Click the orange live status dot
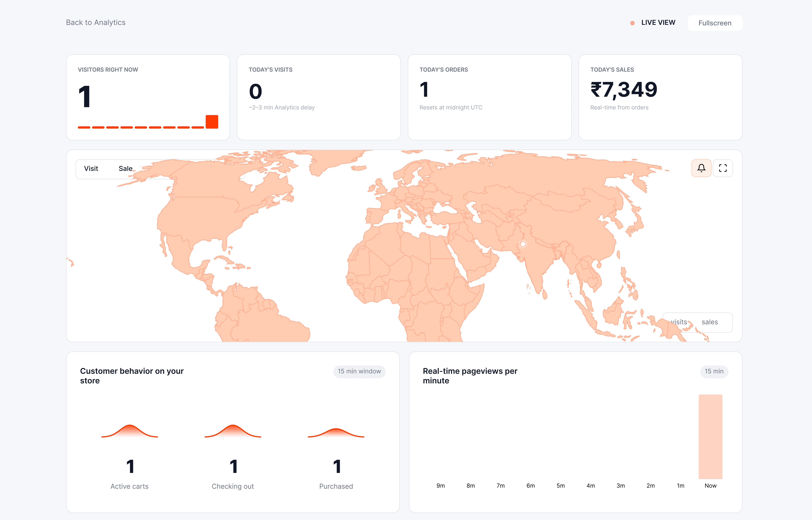The image size is (812, 520). [x=632, y=23]
